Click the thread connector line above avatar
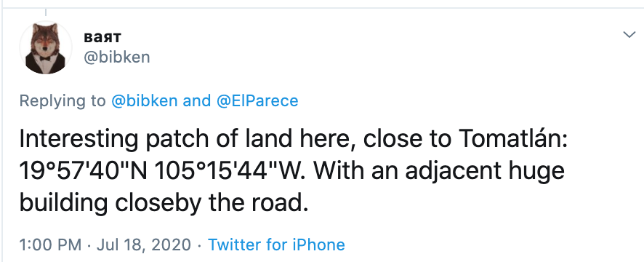644x262 pixels. pos(46,13)
